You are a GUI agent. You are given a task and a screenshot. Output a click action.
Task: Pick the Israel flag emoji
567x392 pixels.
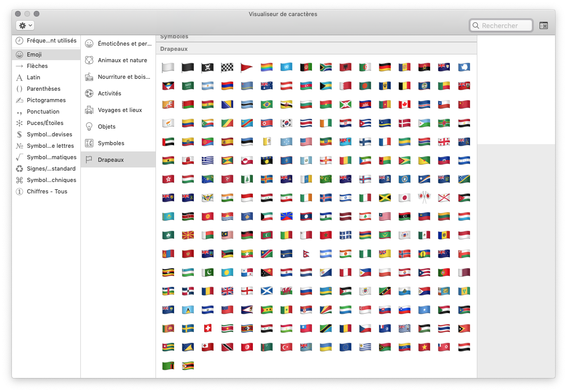point(345,198)
